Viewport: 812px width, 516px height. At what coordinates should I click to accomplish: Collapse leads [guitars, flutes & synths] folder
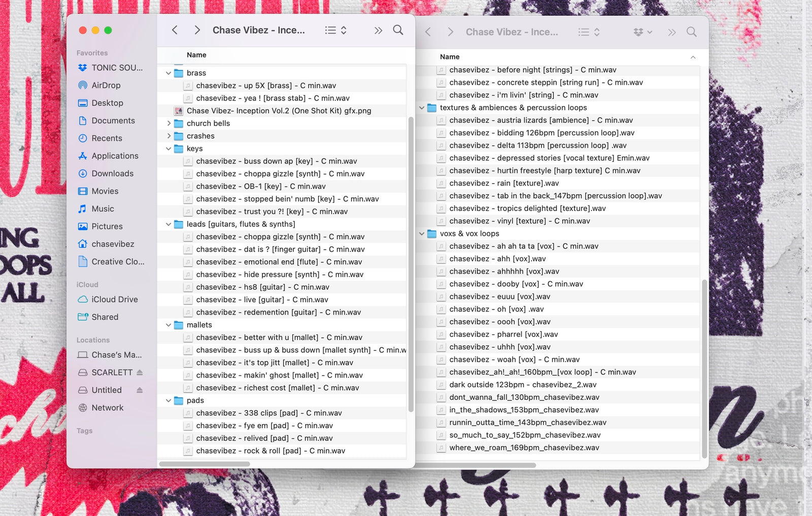point(168,224)
